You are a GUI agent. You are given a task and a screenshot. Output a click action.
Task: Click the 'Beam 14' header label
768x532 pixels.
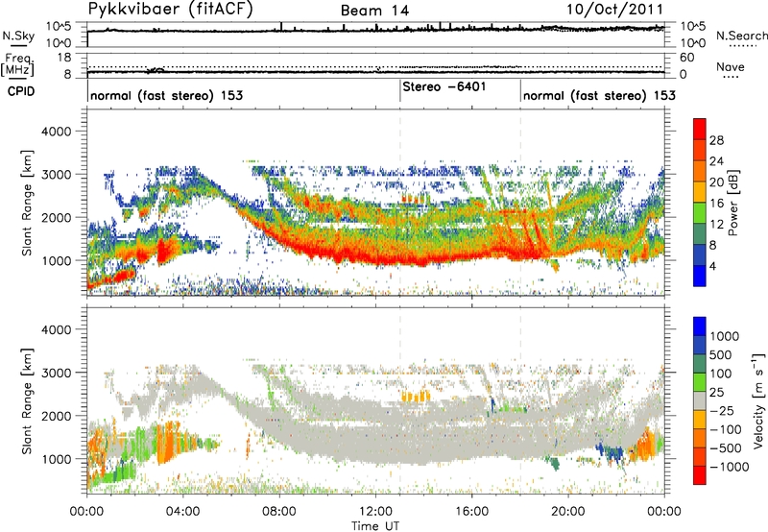point(374,11)
